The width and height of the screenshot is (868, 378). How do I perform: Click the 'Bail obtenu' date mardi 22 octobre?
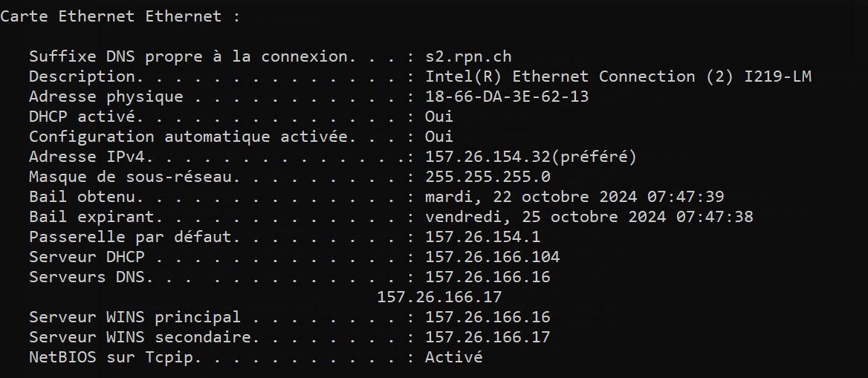574,197
